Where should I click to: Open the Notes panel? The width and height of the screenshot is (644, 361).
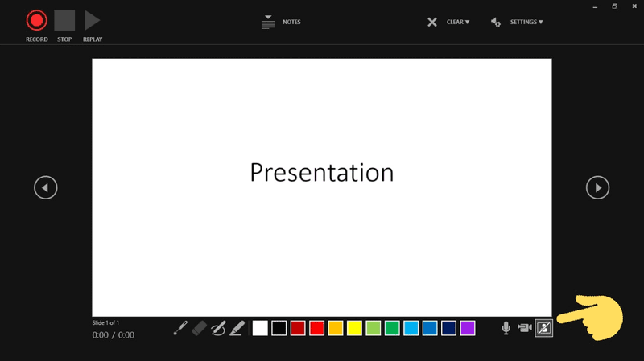281,23
